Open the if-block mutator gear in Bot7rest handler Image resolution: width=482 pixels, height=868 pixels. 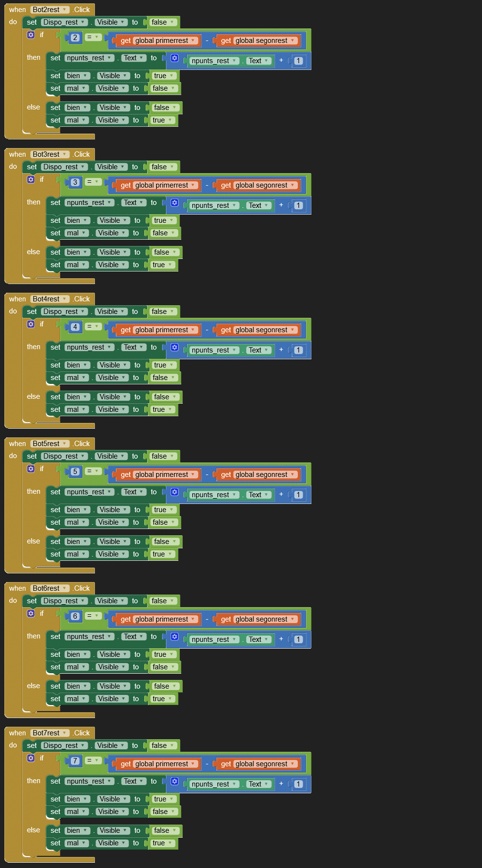coord(31,758)
